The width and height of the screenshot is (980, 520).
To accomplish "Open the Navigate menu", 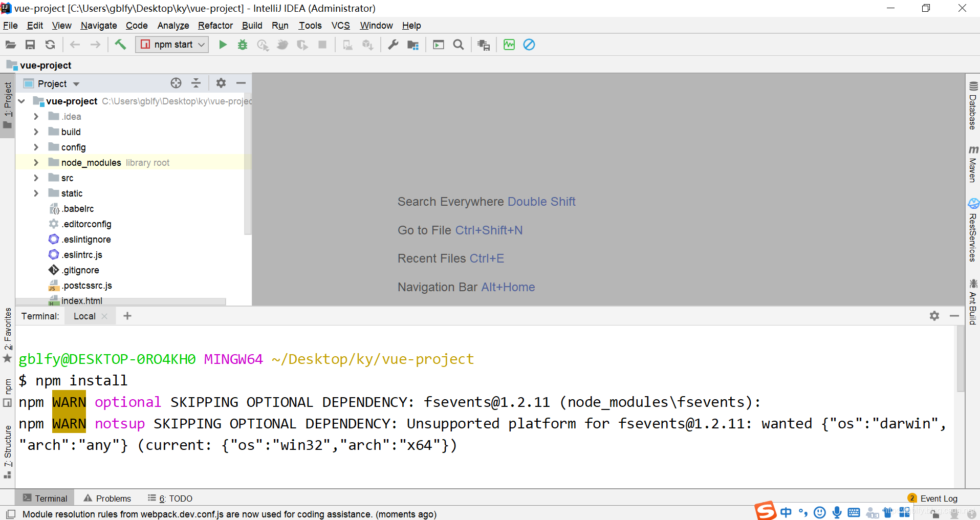I will (x=99, y=26).
